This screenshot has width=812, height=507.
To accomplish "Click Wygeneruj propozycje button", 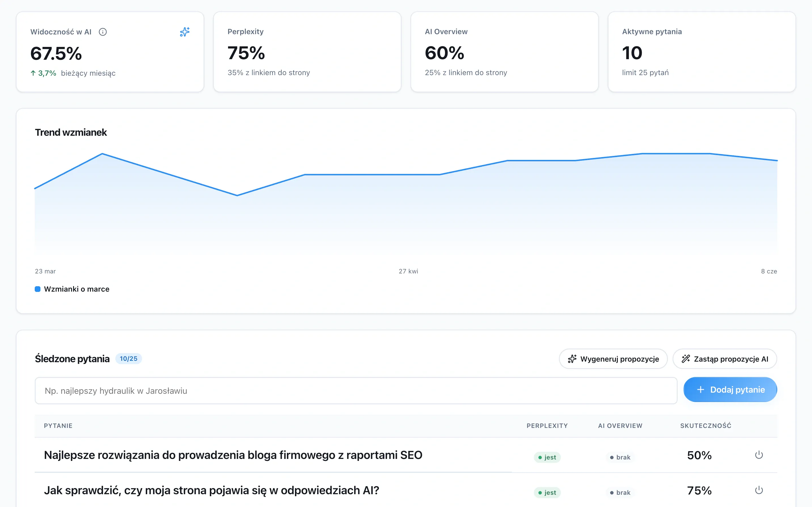I will coord(613,359).
